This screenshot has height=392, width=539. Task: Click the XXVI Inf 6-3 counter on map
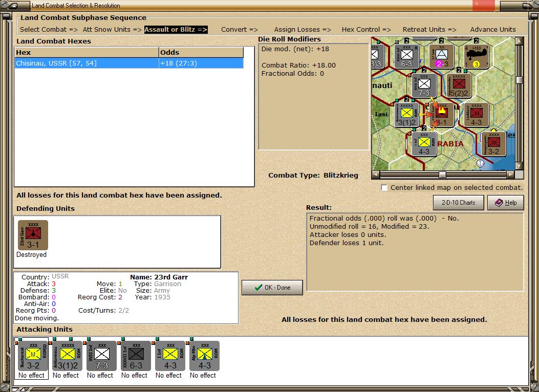coord(406,56)
